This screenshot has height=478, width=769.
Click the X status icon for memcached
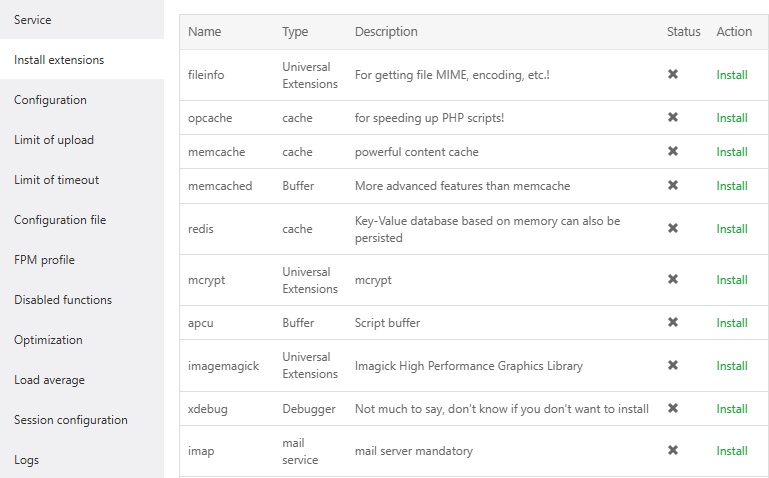673,186
